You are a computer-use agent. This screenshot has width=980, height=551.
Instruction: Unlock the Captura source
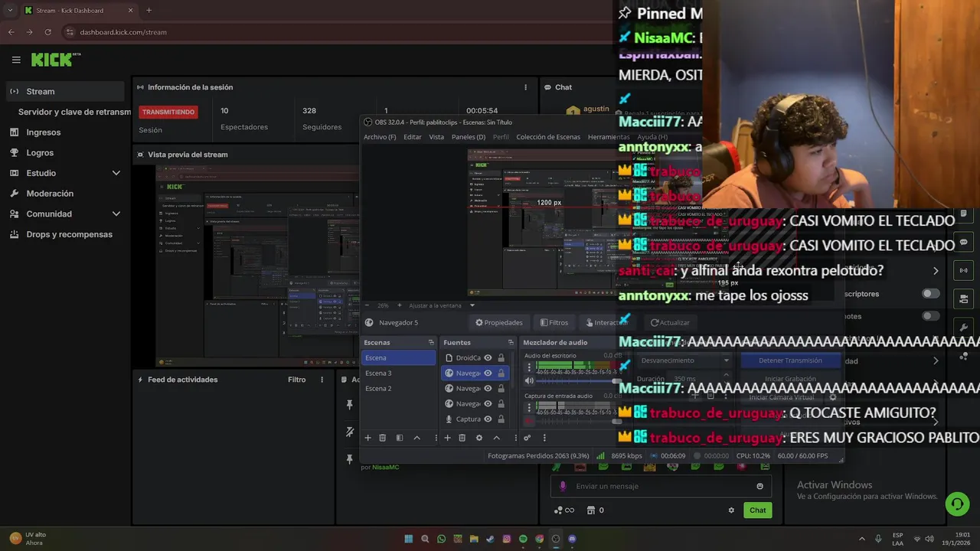coord(501,419)
